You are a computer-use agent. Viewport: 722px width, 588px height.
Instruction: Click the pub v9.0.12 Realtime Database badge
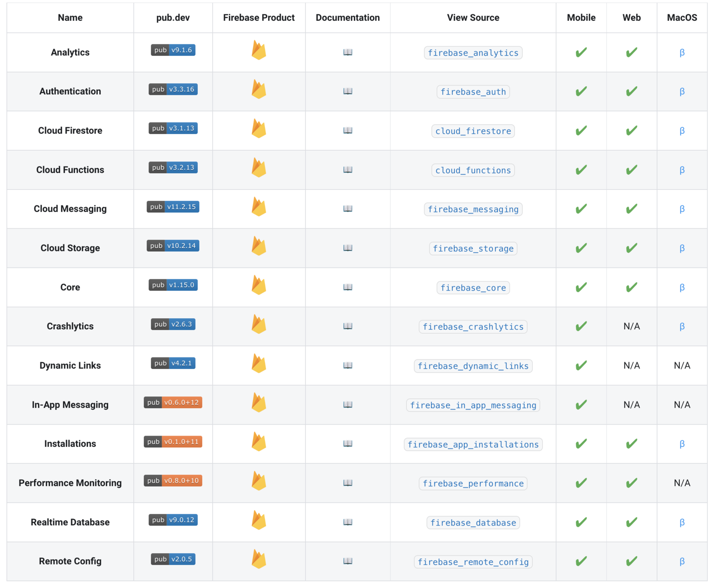(173, 520)
